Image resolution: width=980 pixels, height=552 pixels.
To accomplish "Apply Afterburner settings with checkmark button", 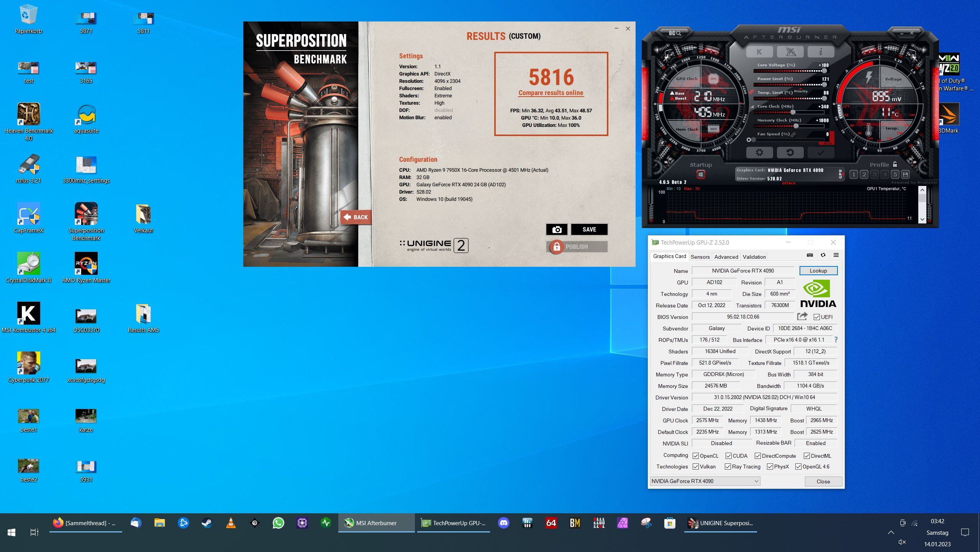I will (x=821, y=153).
